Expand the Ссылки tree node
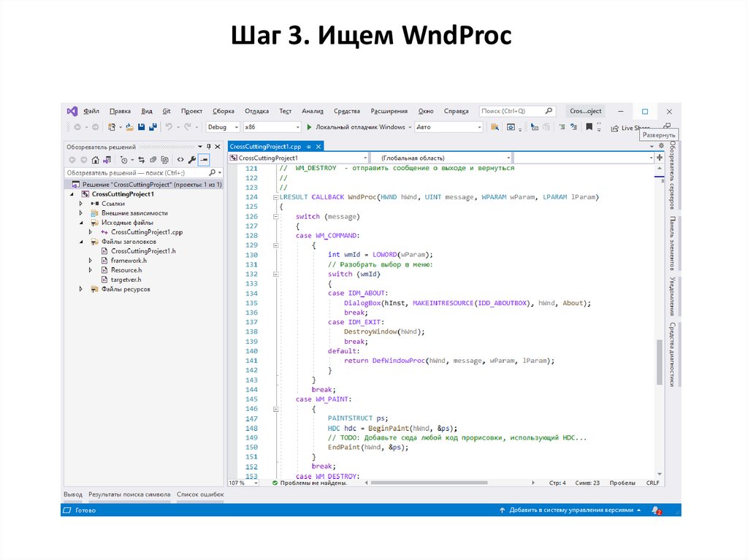 click(80, 204)
